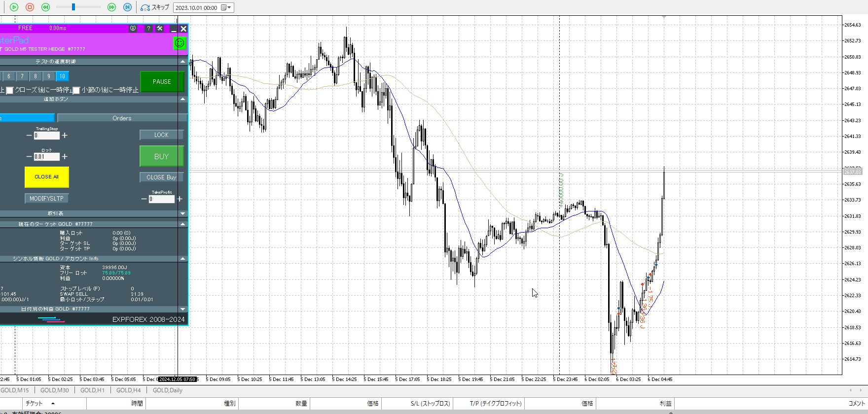Click the fast-forward speed icon
This screenshot has height=414, width=868.
[x=111, y=7]
